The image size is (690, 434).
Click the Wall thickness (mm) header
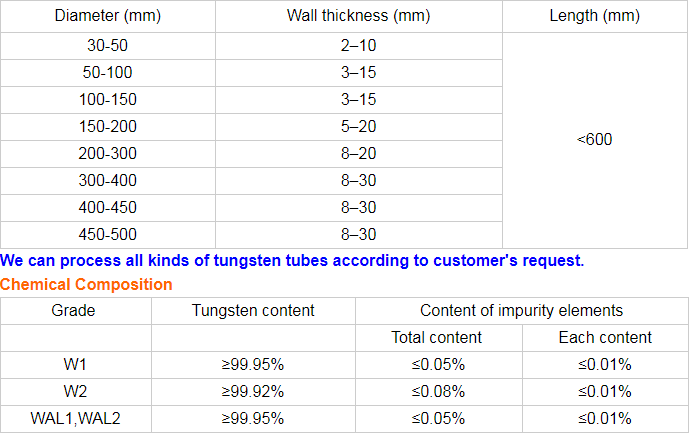358,16
